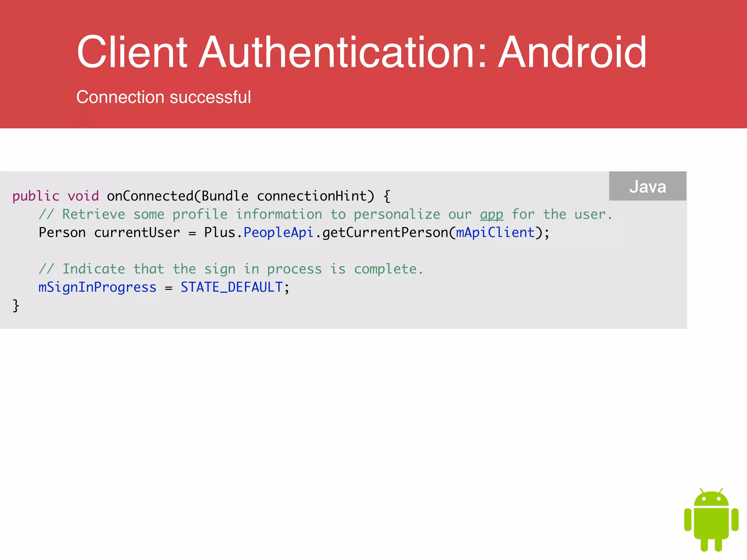Click the void keyword
The image size is (747, 560).
tap(83, 197)
